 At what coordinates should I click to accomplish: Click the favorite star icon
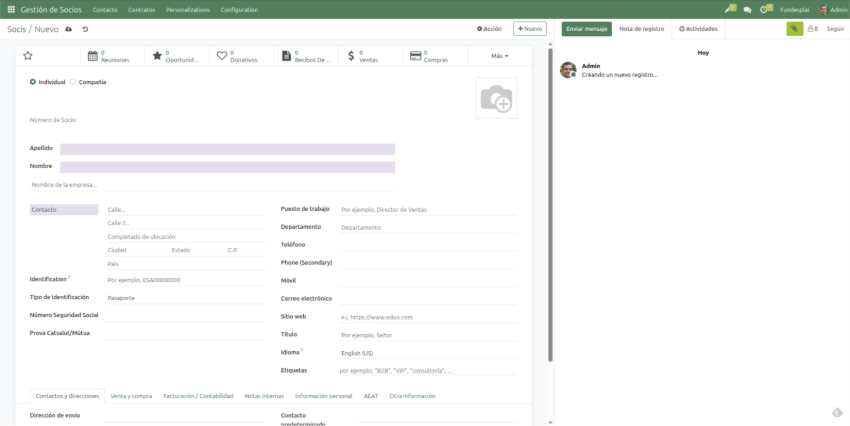[28, 56]
